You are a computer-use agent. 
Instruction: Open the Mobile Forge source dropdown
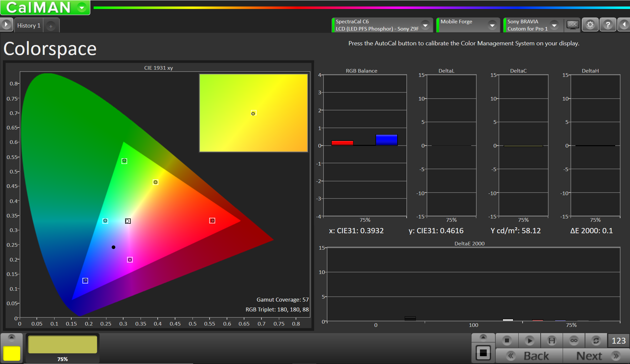[492, 25]
